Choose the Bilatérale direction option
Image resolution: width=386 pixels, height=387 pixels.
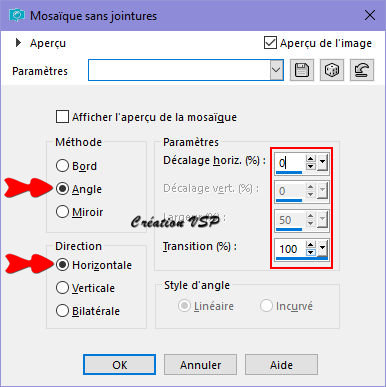pyautogui.click(x=62, y=311)
